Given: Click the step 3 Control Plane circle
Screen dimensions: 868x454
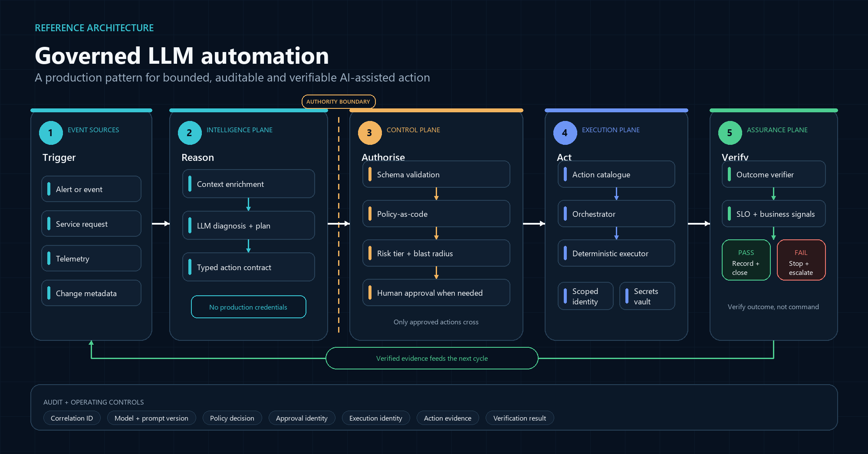Looking at the screenshot, I should (x=370, y=133).
